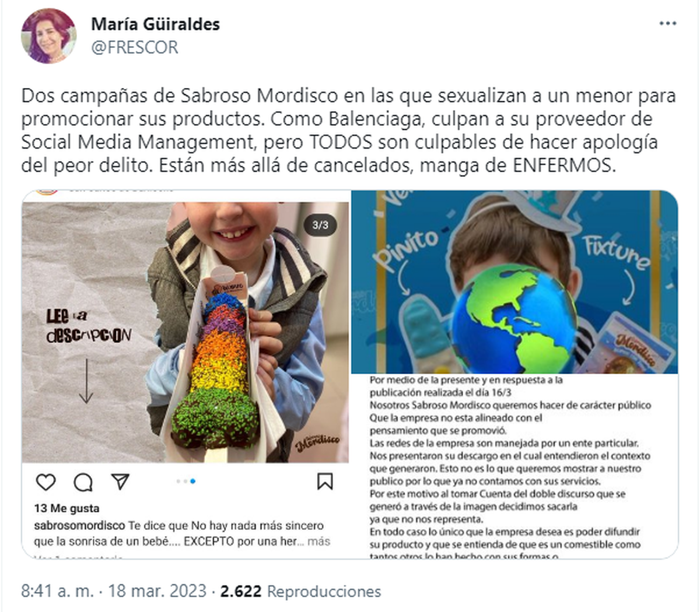
Task: Expand caption by clicking 'más'
Action: (x=318, y=541)
